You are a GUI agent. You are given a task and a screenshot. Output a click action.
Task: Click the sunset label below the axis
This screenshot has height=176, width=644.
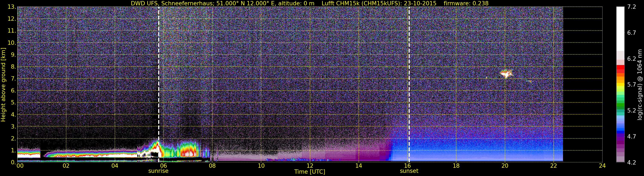409,171
